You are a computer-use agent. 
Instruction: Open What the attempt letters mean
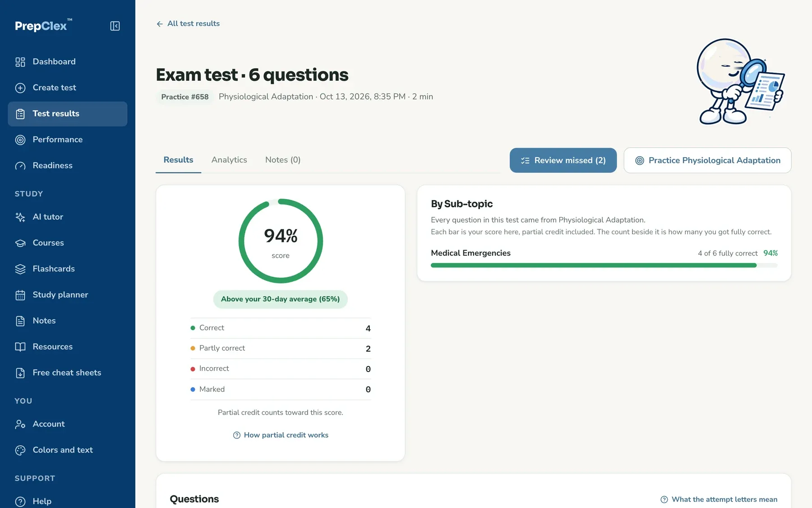(719, 499)
